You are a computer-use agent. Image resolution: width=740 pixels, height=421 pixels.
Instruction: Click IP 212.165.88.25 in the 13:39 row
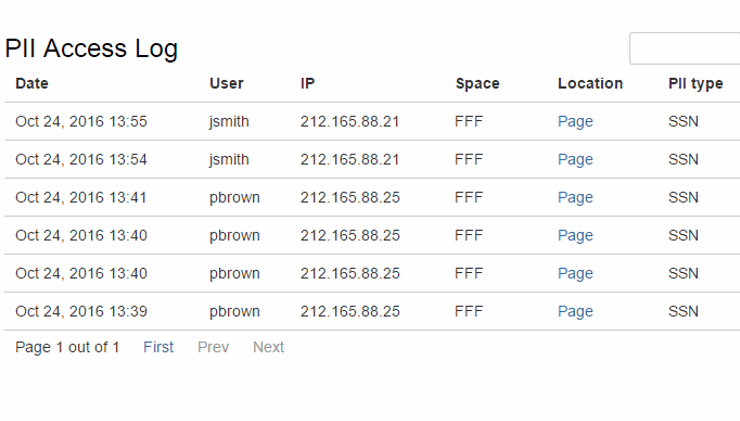point(350,311)
